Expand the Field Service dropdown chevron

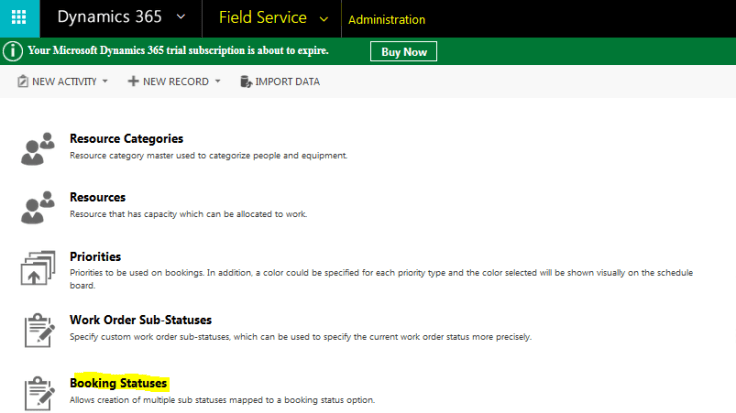pyautogui.click(x=323, y=19)
